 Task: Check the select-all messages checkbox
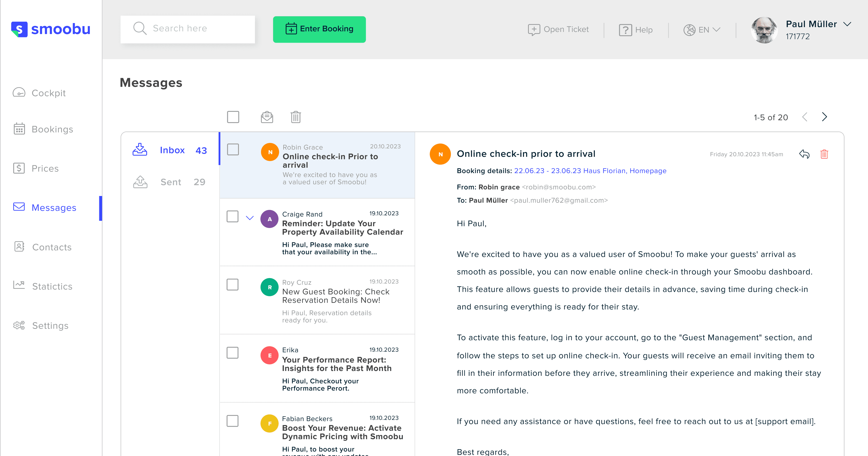click(233, 117)
